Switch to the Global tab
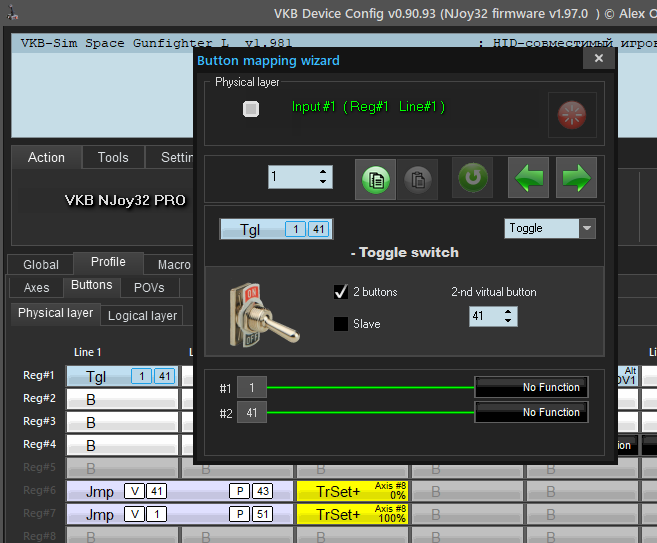The height and width of the screenshot is (543, 657). tap(41, 264)
